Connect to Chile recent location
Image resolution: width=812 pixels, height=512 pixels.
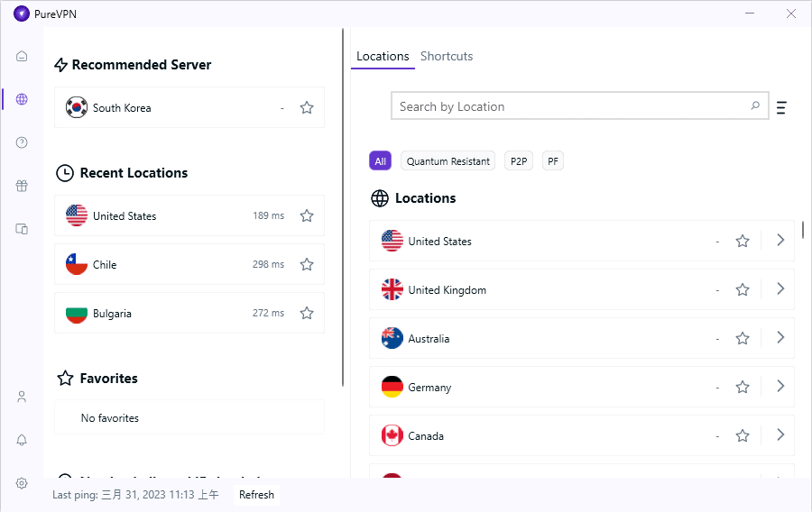[x=189, y=264]
